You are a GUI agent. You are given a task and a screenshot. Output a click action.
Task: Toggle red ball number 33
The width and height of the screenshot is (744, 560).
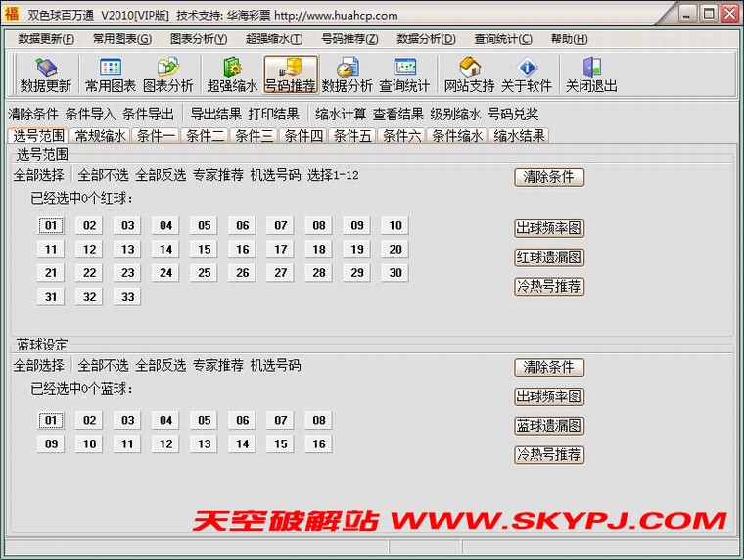pos(127,297)
